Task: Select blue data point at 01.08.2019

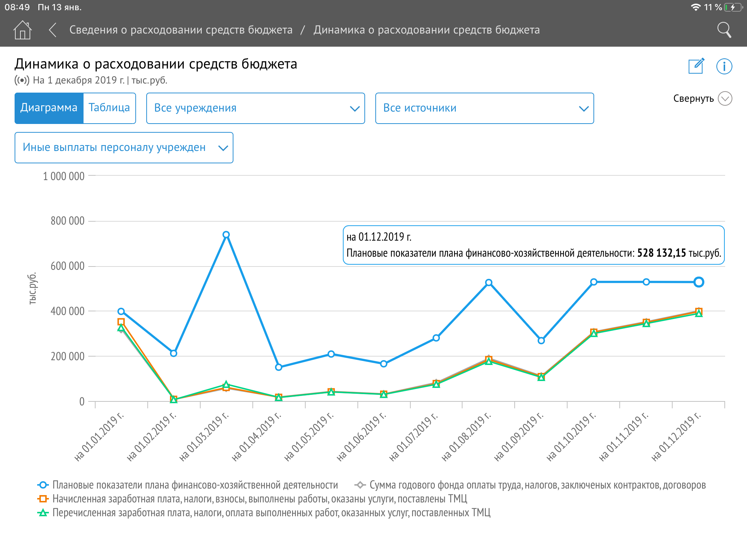Action: [489, 283]
